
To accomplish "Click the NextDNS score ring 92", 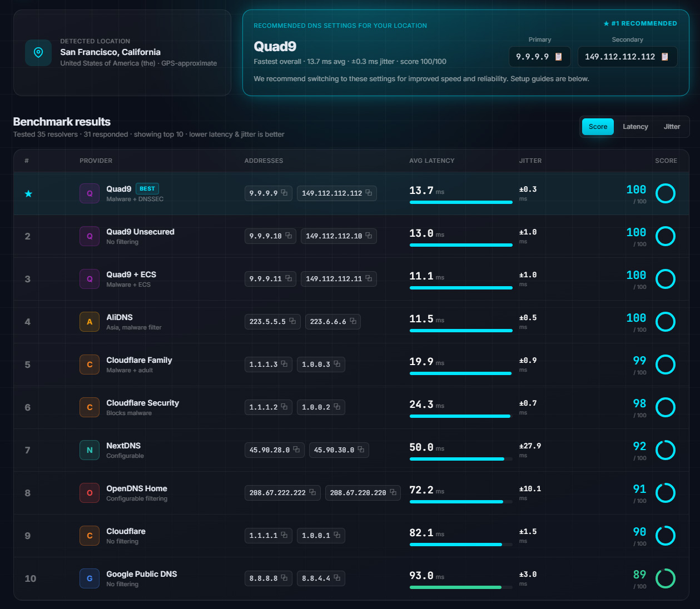I will click(x=666, y=450).
